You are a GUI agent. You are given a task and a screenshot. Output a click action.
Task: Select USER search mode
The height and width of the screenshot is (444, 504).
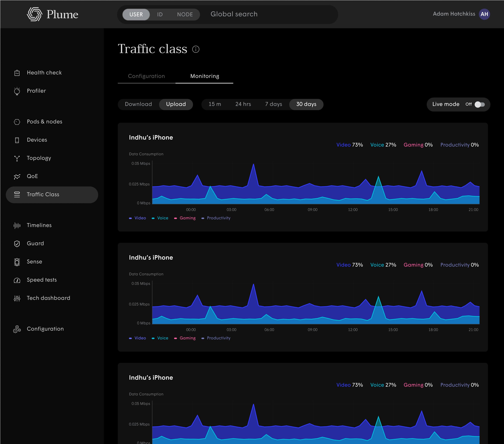(x=136, y=15)
